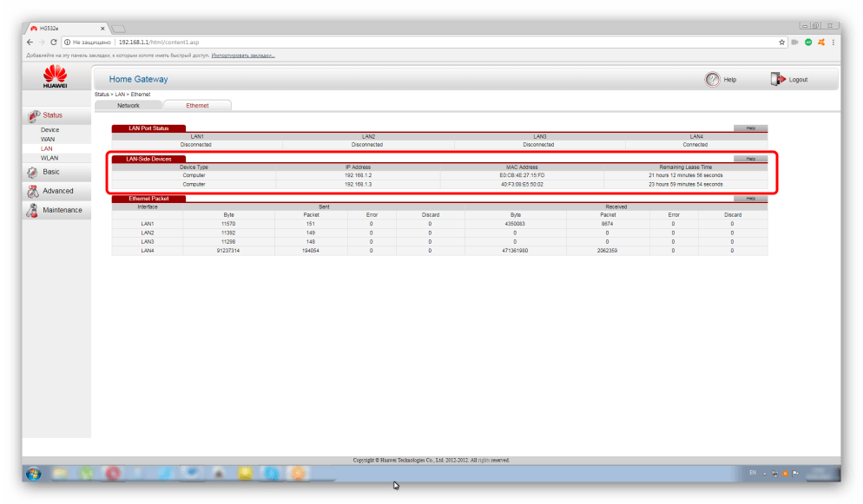Click LAN1 received bytes value 4350083

tap(515, 224)
